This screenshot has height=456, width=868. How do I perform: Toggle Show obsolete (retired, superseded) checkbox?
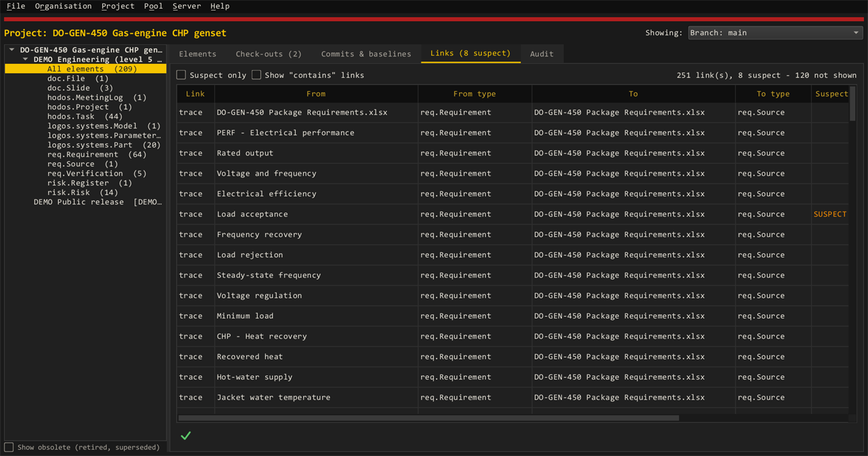point(9,447)
